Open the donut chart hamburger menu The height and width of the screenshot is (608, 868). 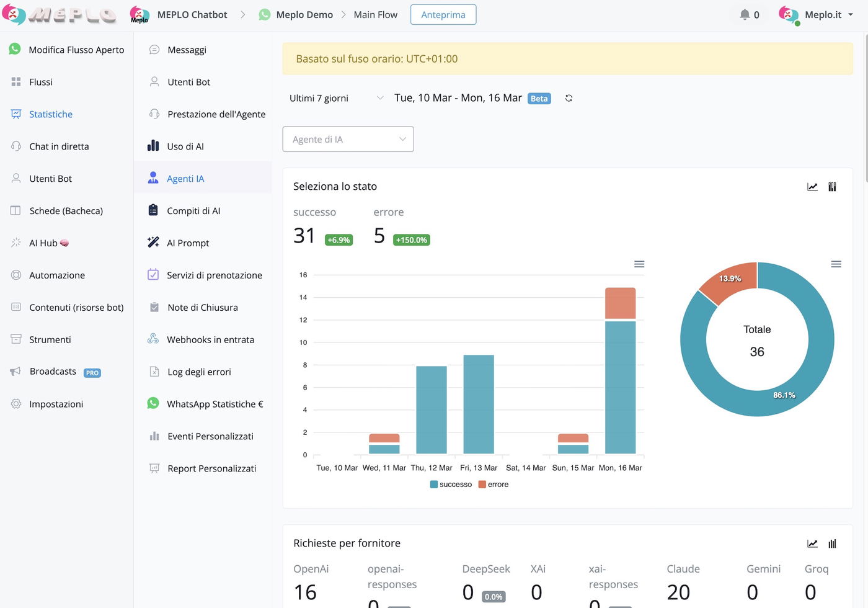coord(836,264)
